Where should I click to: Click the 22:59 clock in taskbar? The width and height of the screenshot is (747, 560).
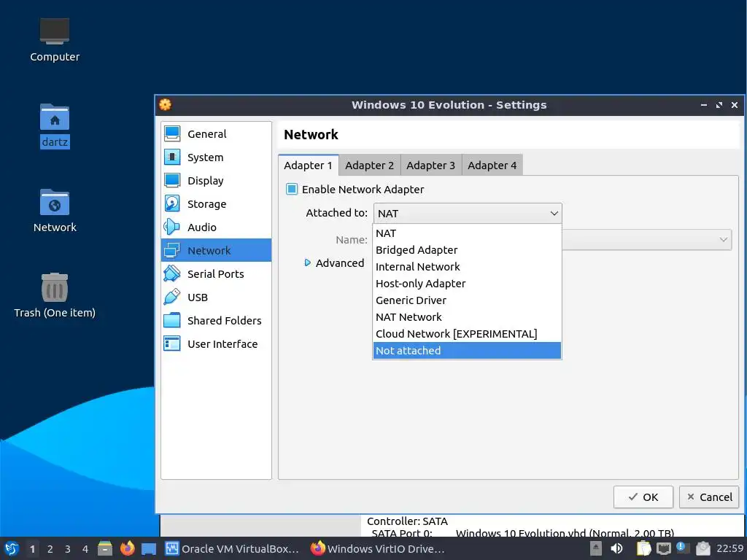pyautogui.click(x=729, y=549)
